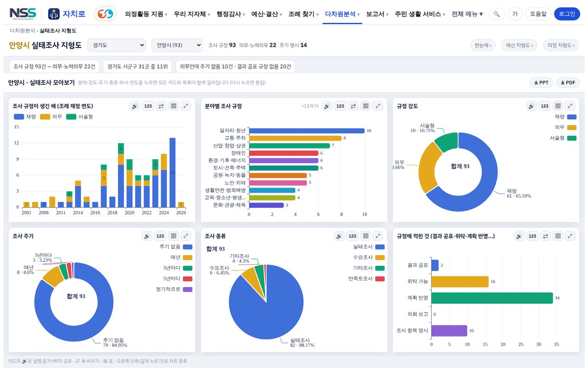Image resolution: width=588 pixels, height=368 pixels.
Task: Maximize the 분야별 조사 규정 card
Action: 378,106
